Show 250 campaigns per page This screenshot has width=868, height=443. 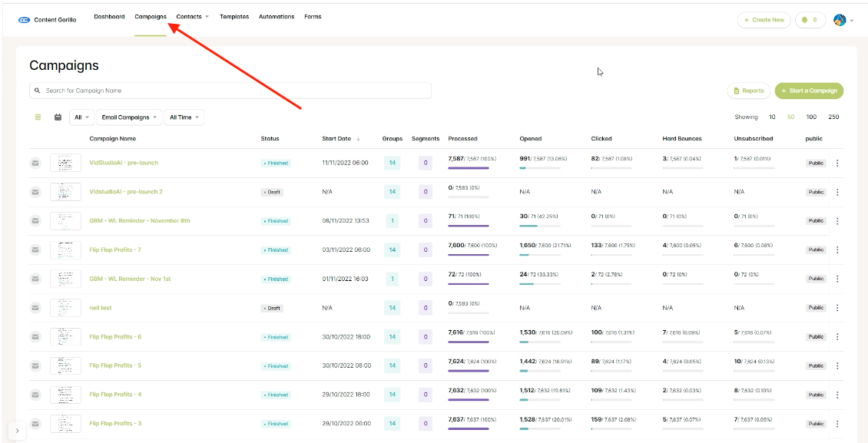point(833,117)
